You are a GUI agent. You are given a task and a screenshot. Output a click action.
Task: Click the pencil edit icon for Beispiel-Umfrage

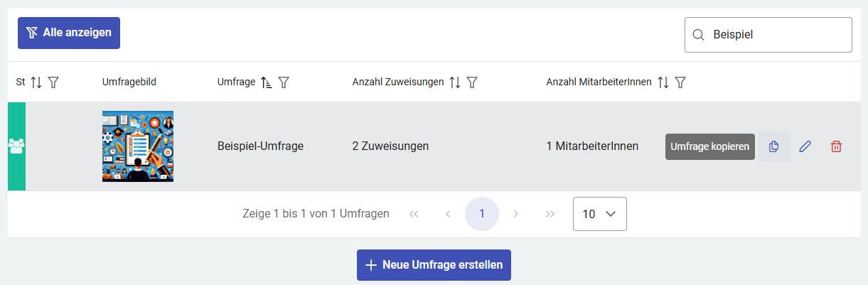point(805,146)
